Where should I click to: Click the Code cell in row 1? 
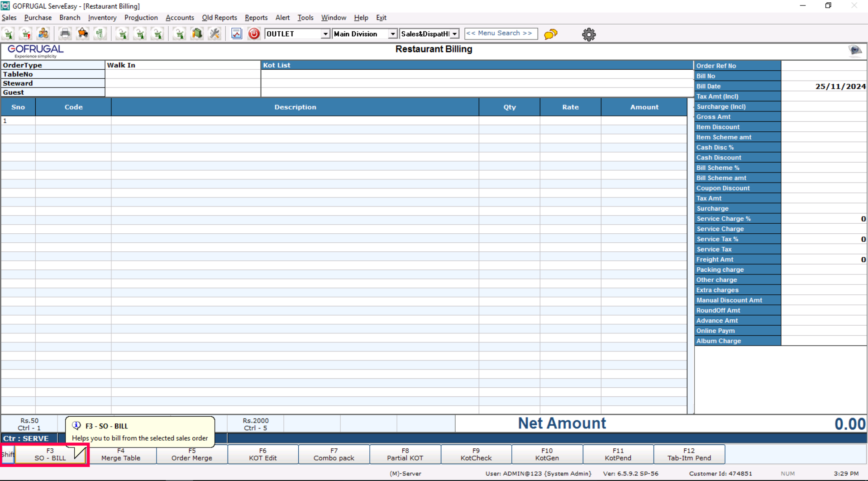[73, 121]
